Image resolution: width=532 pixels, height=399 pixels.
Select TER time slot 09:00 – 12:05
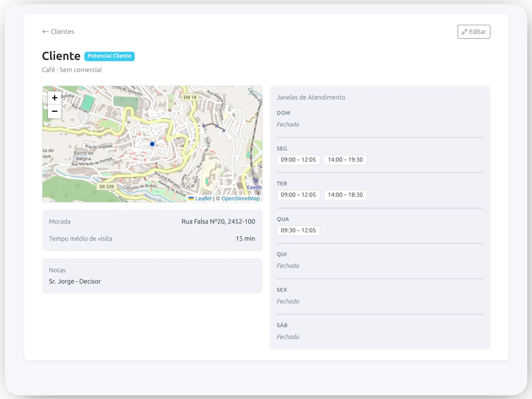pyautogui.click(x=298, y=195)
